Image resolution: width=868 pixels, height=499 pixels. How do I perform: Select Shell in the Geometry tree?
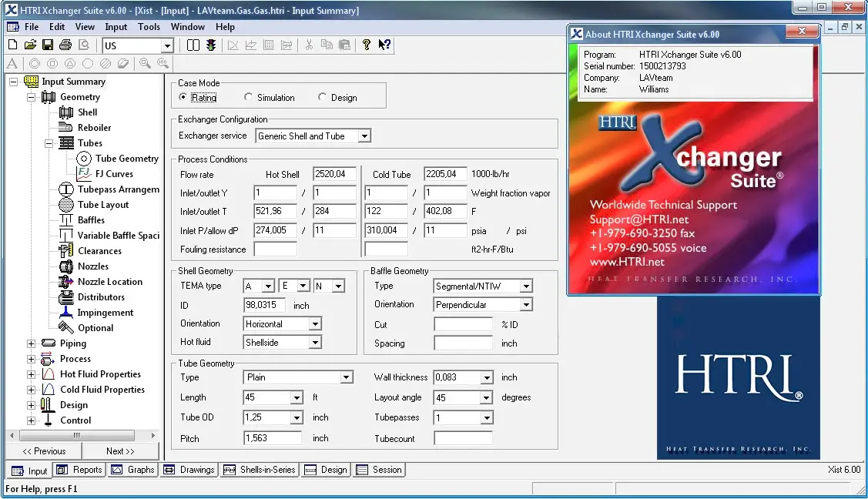click(87, 112)
